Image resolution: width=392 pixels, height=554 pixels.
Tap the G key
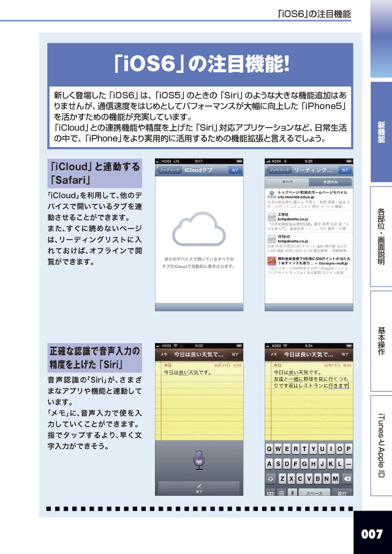coord(304,464)
